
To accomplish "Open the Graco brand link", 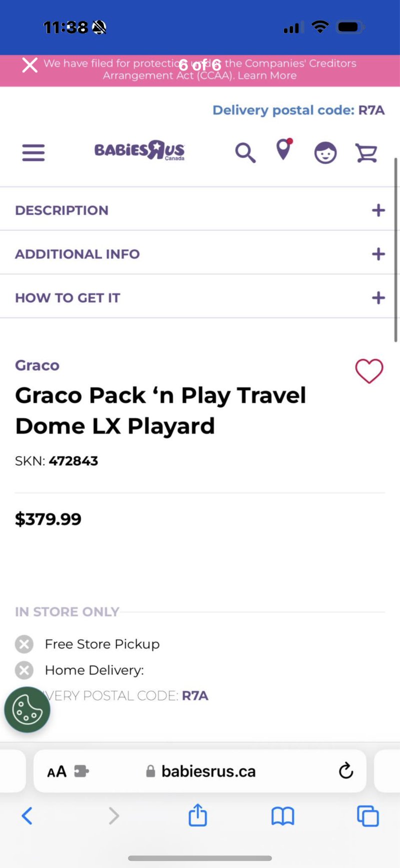I will tap(37, 365).
